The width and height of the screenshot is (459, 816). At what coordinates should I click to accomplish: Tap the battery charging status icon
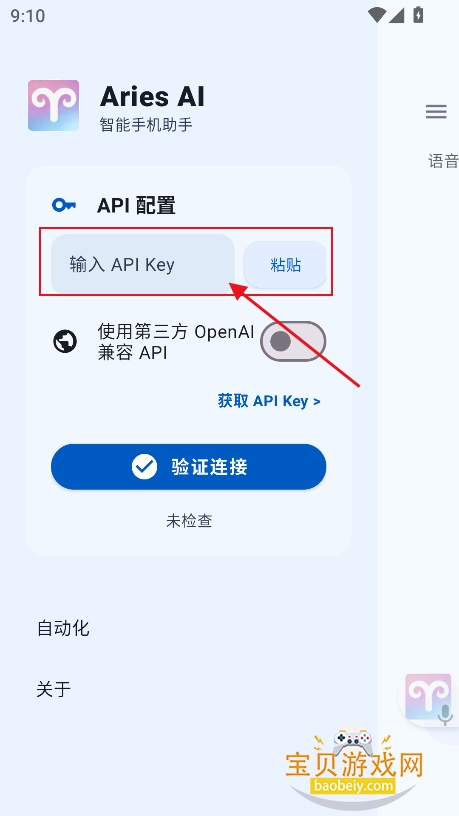pos(418,15)
